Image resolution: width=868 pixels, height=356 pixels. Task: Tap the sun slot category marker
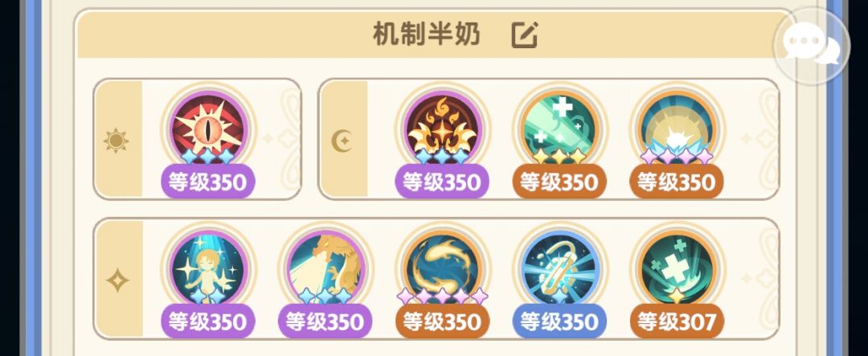pyautogui.click(x=117, y=141)
